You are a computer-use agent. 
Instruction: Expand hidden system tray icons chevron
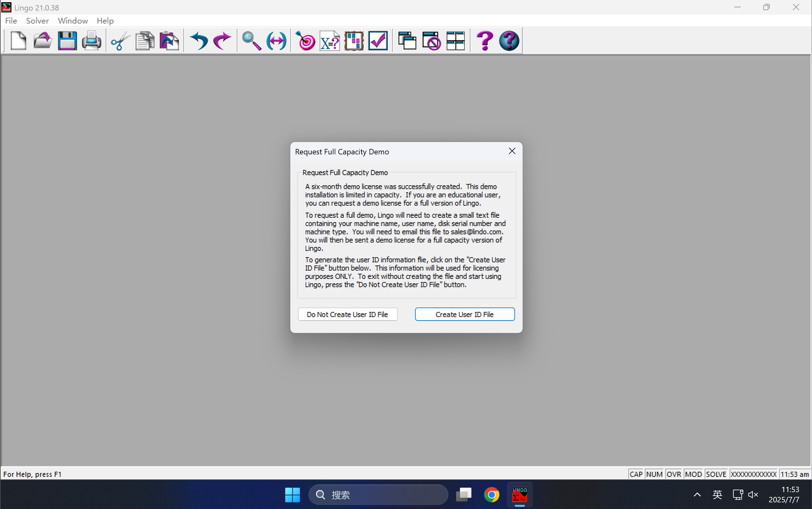point(697,495)
